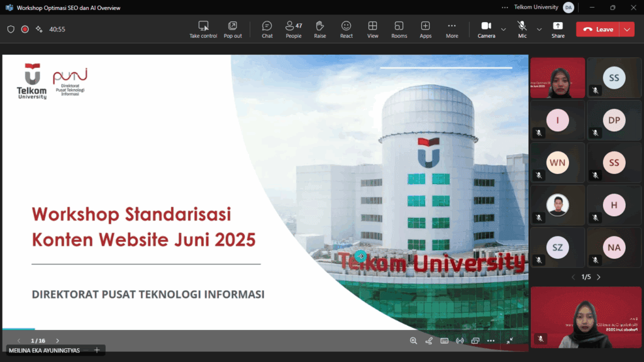Open slide viewer more options
The image size is (644, 362).
coord(491,341)
